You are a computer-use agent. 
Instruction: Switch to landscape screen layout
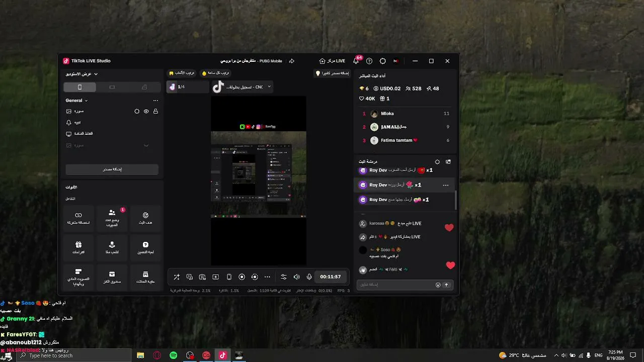point(112,87)
